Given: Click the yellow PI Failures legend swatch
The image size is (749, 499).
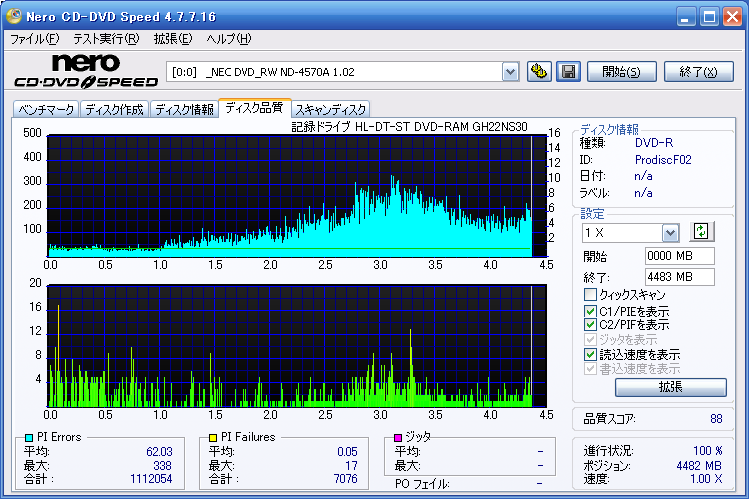Looking at the screenshot, I should (213, 437).
